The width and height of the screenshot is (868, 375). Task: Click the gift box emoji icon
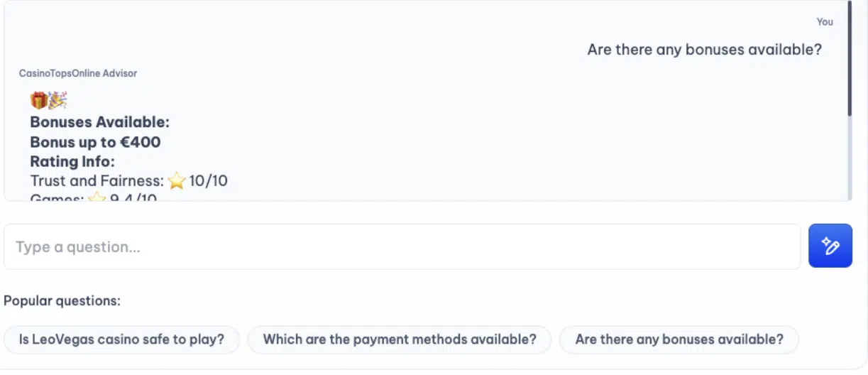point(38,101)
